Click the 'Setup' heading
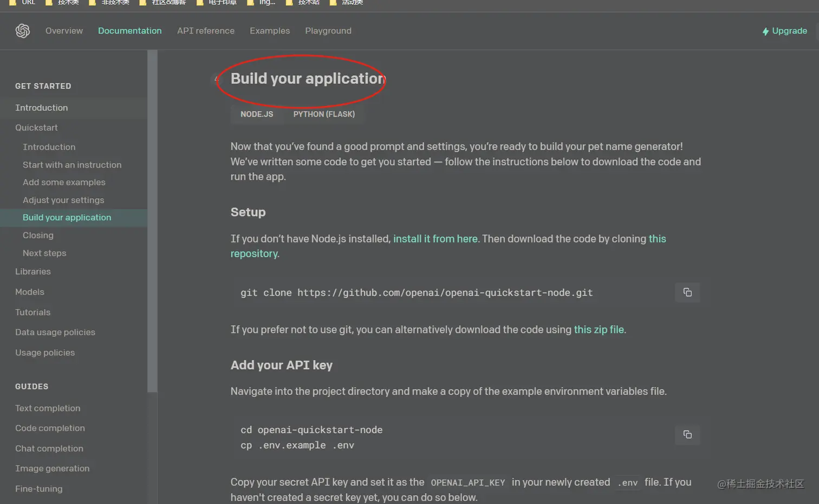This screenshot has width=819, height=504. [248, 212]
